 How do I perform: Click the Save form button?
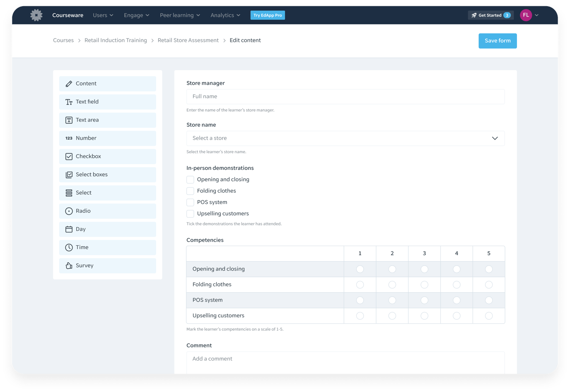[498, 41]
